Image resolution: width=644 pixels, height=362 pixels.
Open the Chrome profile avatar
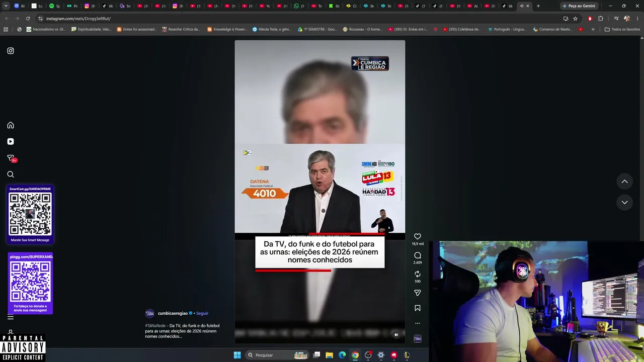(626, 19)
